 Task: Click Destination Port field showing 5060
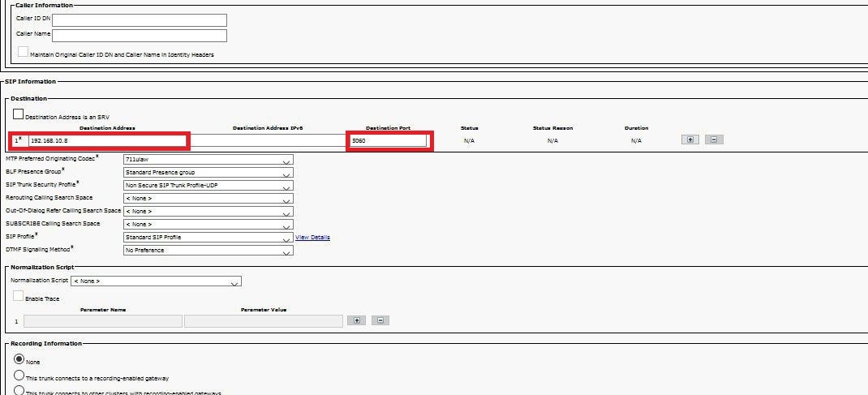click(x=388, y=140)
